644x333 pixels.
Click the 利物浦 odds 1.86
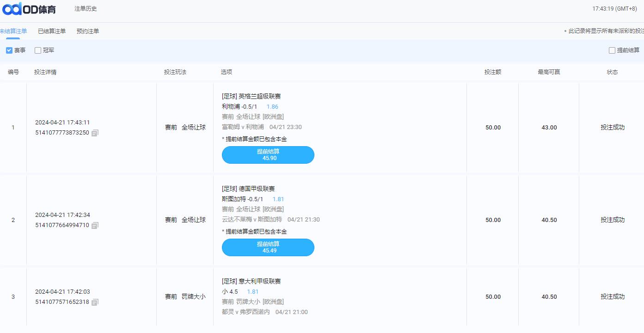coord(272,107)
